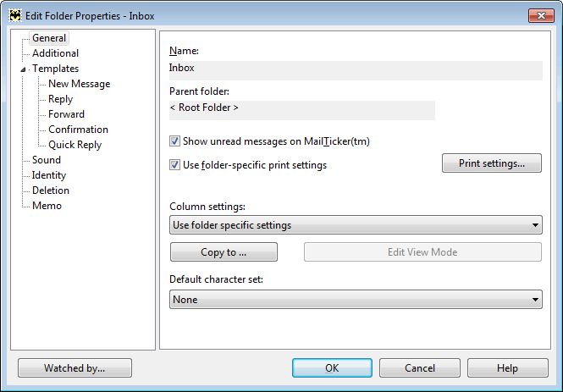Image resolution: width=563 pixels, height=392 pixels.
Task: Go to Confirmation template
Action: (x=78, y=130)
